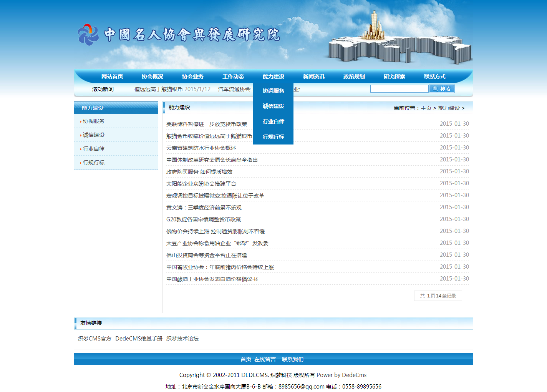Choose 行业自律 from the dropdown menu
Image resolution: width=547 pixels, height=392 pixels.
point(273,121)
